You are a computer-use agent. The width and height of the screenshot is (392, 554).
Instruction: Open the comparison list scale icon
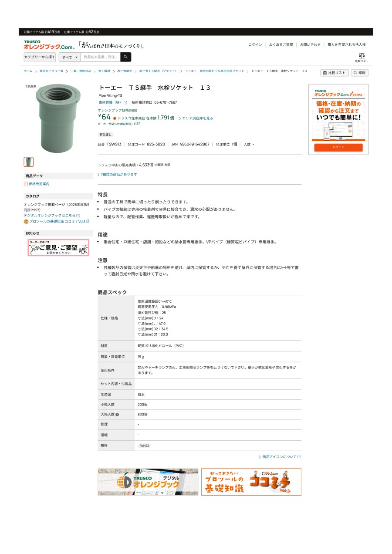362,55
